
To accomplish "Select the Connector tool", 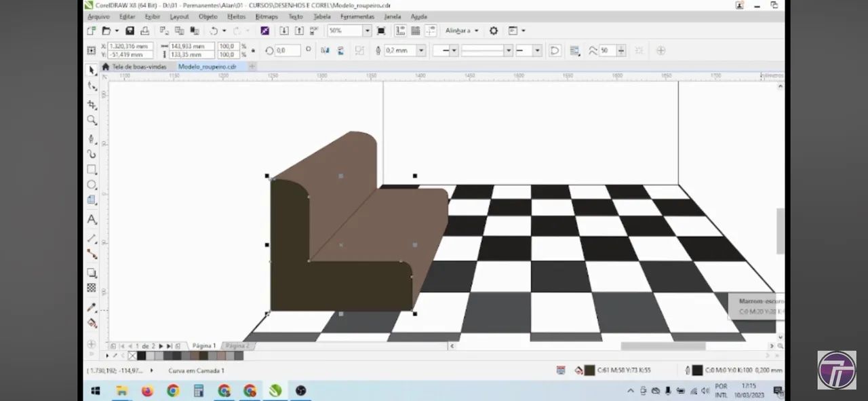I will pos(92,254).
